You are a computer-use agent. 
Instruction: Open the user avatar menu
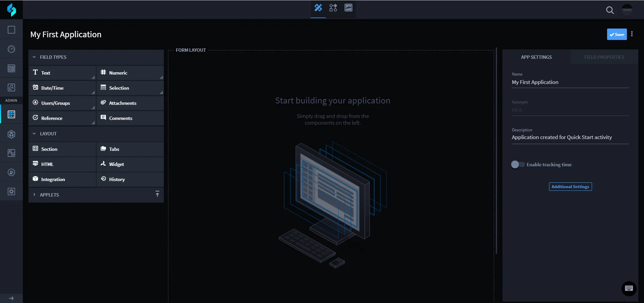627,10
